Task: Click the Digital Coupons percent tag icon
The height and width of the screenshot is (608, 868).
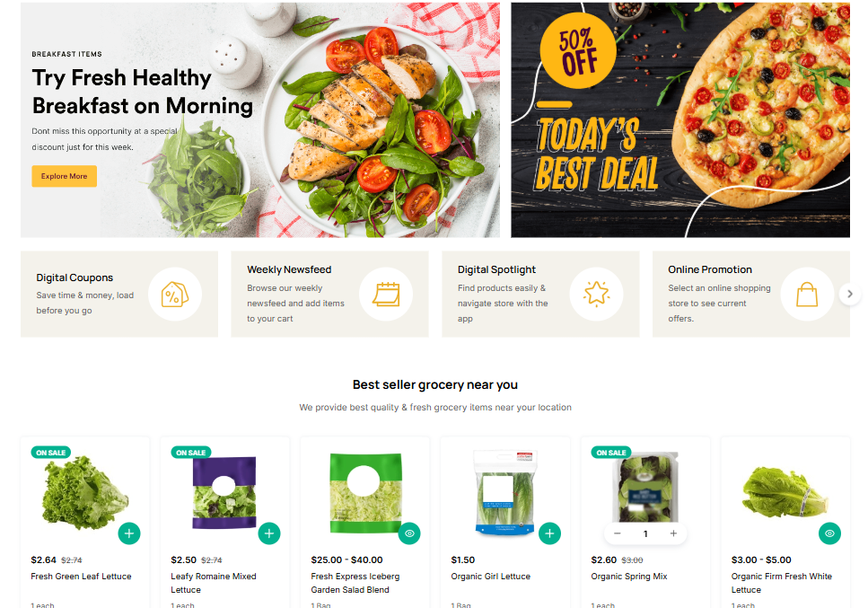Action: click(x=174, y=294)
